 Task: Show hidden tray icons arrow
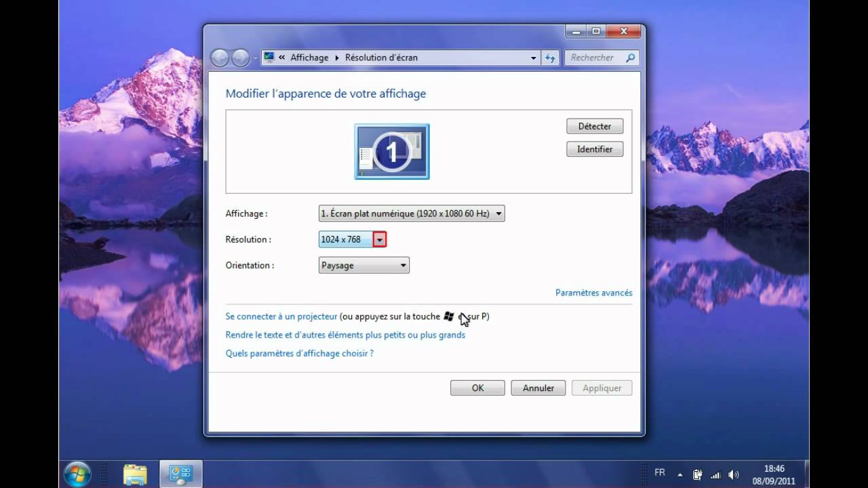tap(680, 474)
